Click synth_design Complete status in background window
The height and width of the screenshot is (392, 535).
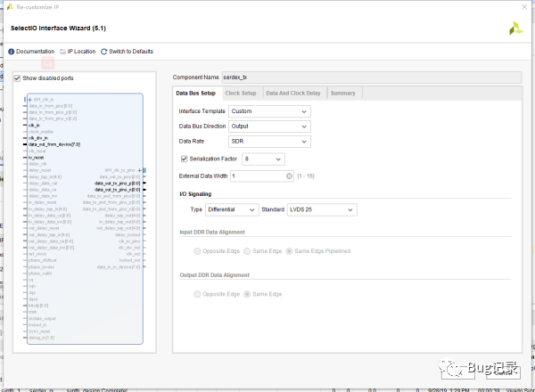(x=97, y=390)
